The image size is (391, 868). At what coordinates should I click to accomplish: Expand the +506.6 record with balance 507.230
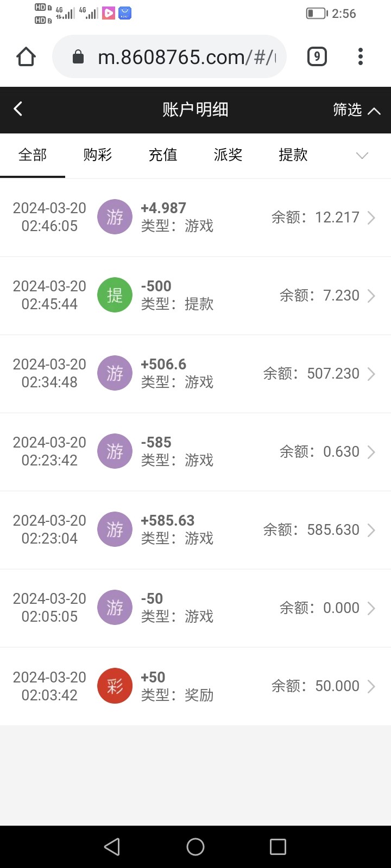(371, 374)
